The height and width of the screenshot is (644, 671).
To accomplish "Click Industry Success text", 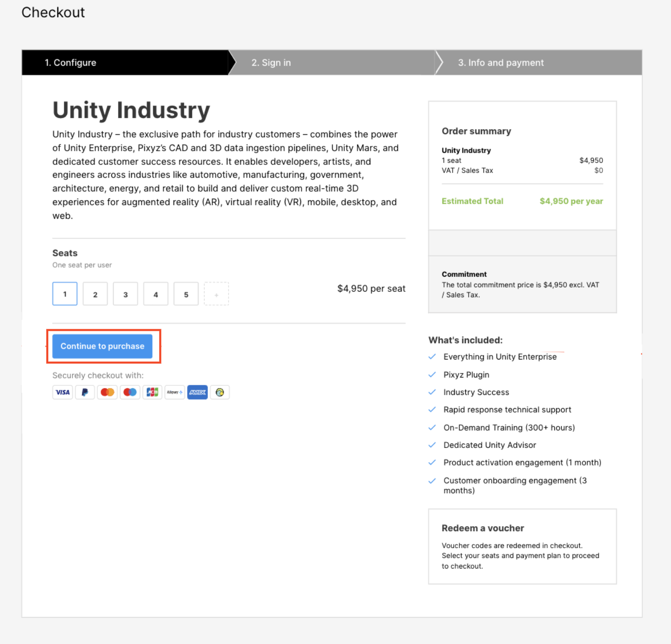I will click(x=477, y=392).
